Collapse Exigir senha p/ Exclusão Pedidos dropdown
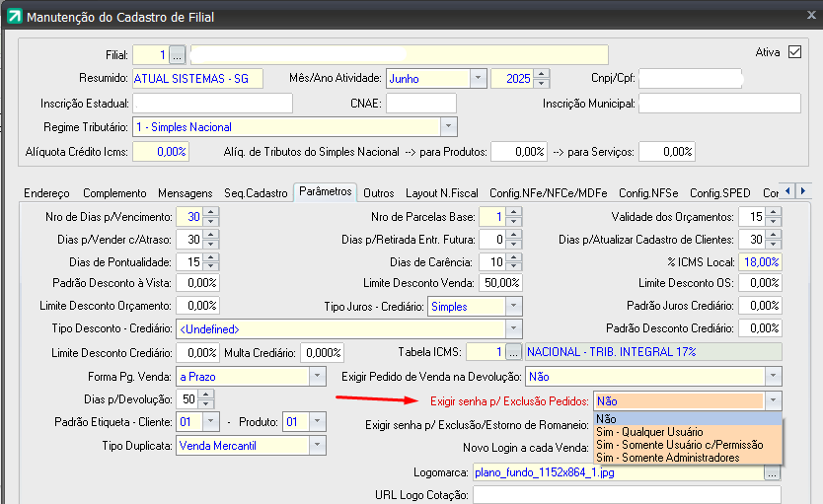The image size is (823, 504). coord(773,400)
